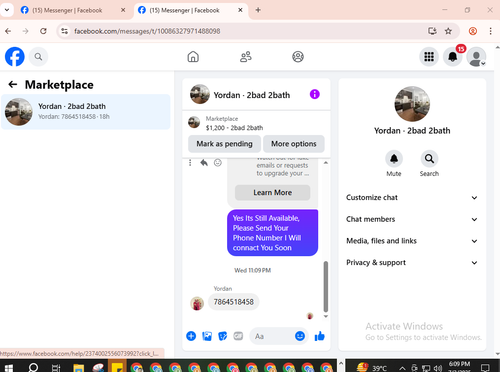Open Windows taskbar search
Viewport: 500px width, 372px height.
click(33, 367)
